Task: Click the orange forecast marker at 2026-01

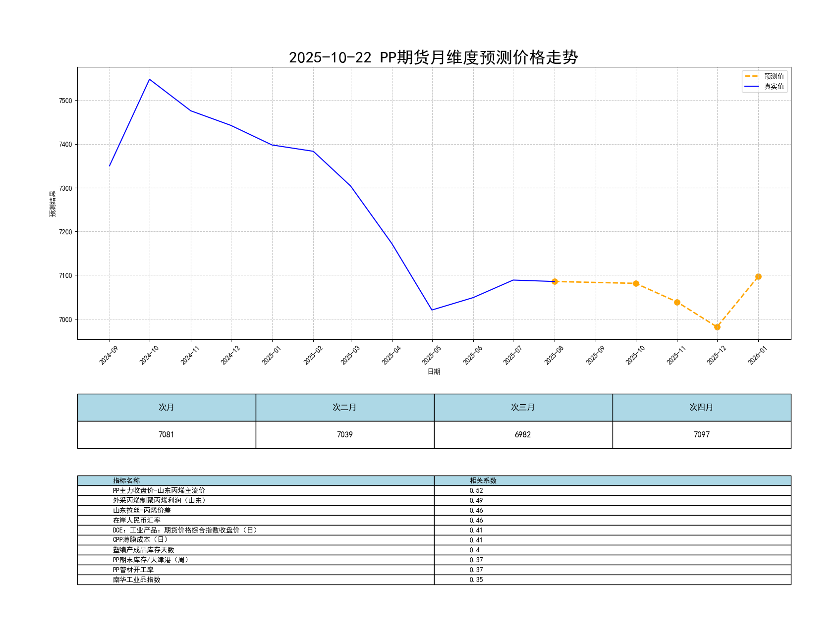Action: (x=758, y=276)
